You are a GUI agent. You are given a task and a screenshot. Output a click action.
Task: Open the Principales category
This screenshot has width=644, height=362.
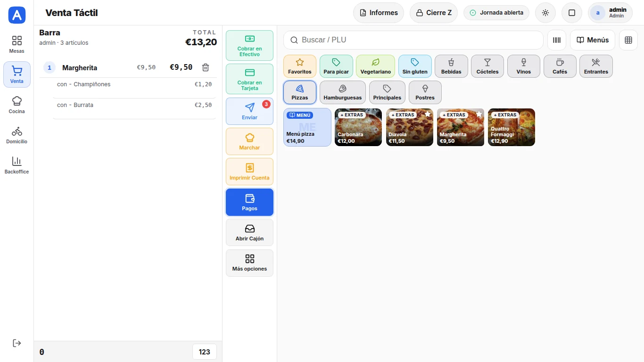click(387, 92)
